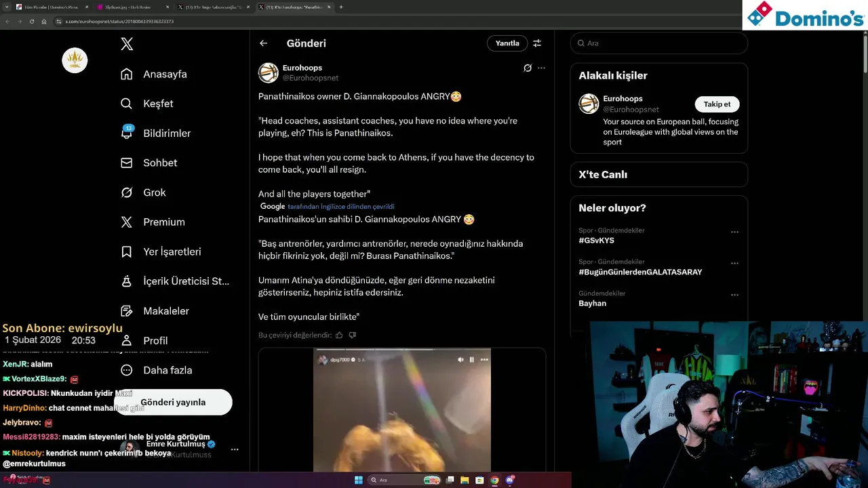
Task: Open more options for #GSvKYS trend
Action: [x=734, y=232]
